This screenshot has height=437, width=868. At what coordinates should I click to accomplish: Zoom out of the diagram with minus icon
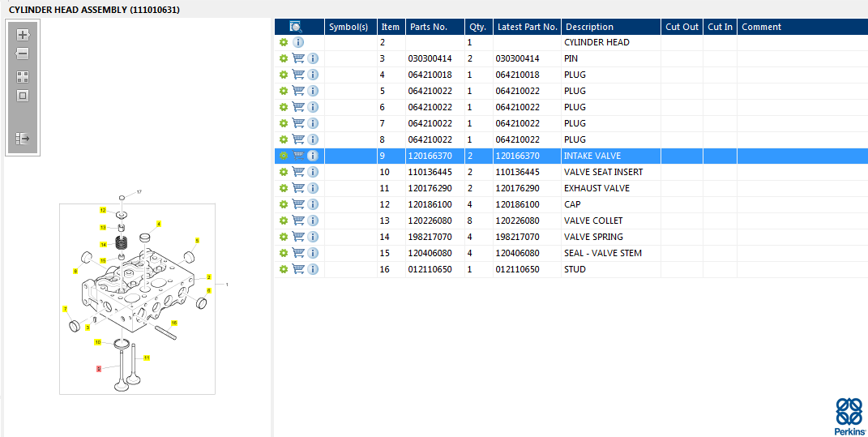(22, 54)
